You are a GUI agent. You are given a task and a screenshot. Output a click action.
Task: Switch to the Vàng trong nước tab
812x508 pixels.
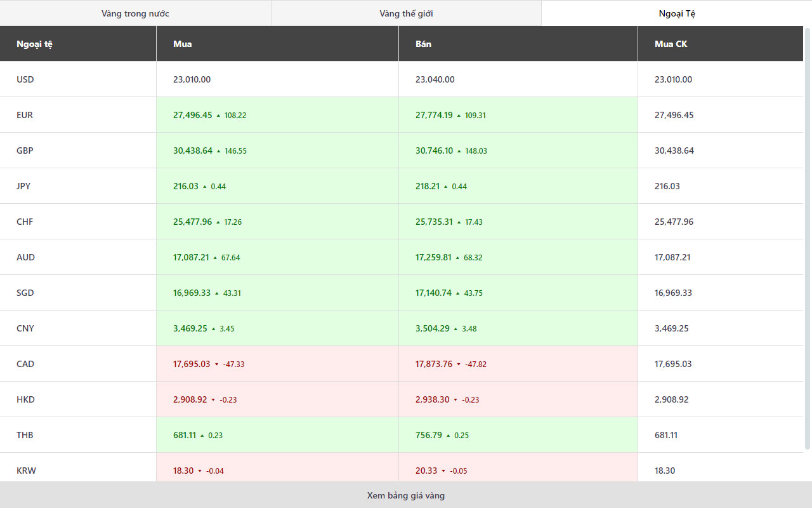click(135, 13)
